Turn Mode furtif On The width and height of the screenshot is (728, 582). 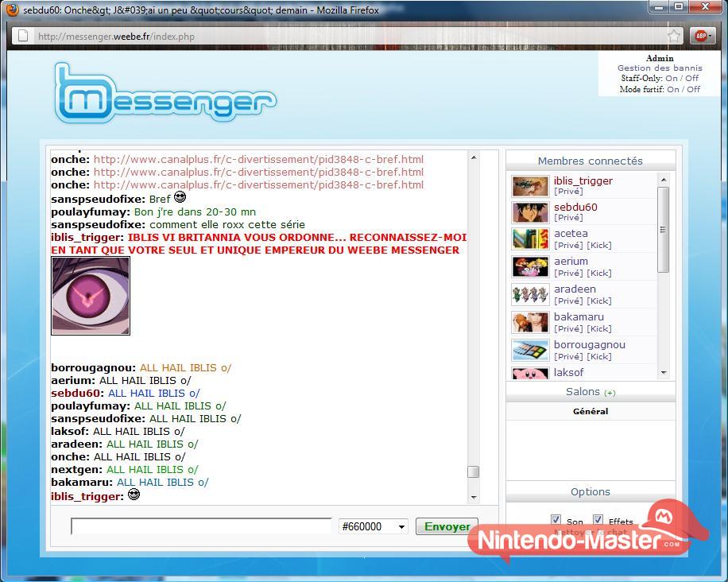pos(672,89)
